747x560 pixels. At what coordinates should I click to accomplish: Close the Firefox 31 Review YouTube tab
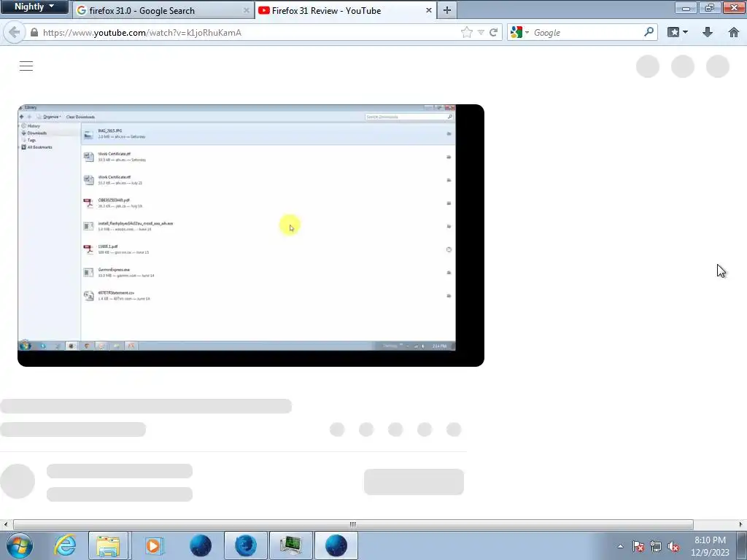coord(429,10)
